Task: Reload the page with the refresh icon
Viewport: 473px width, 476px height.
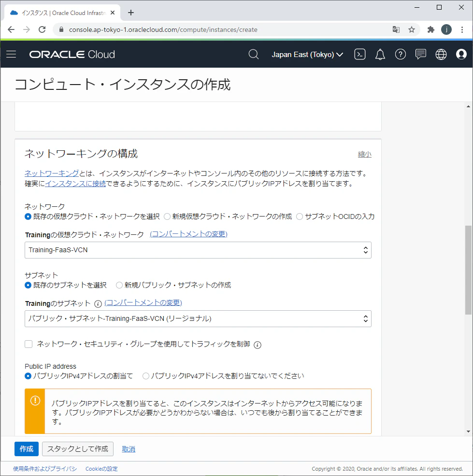Action: click(x=42, y=29)
